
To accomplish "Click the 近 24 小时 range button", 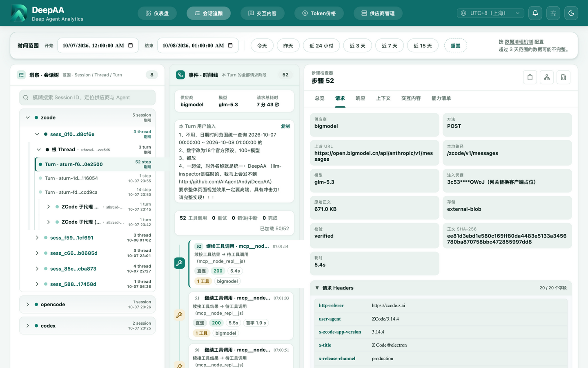I will point(321,45).
